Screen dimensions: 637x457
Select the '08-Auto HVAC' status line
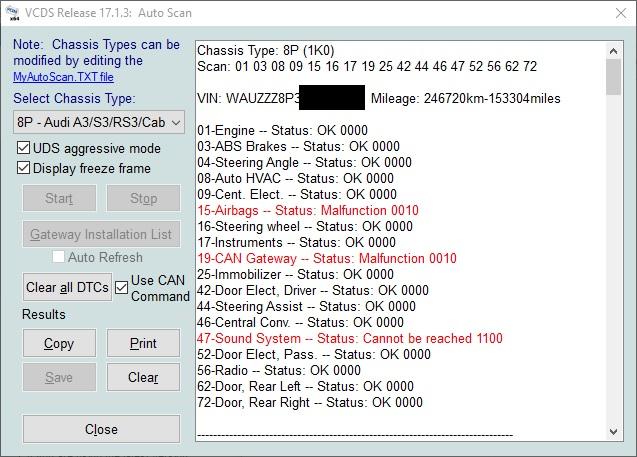point(295,178)
